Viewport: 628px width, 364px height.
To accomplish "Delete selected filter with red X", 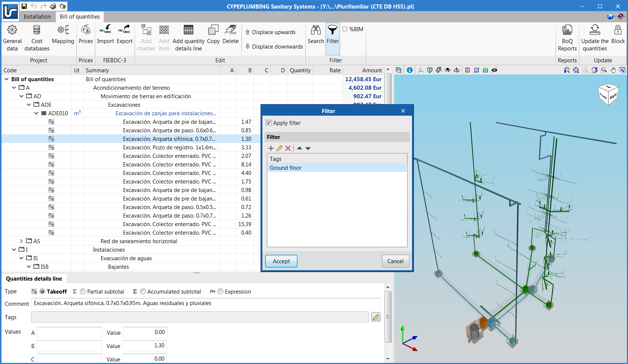I will [288, 148].
